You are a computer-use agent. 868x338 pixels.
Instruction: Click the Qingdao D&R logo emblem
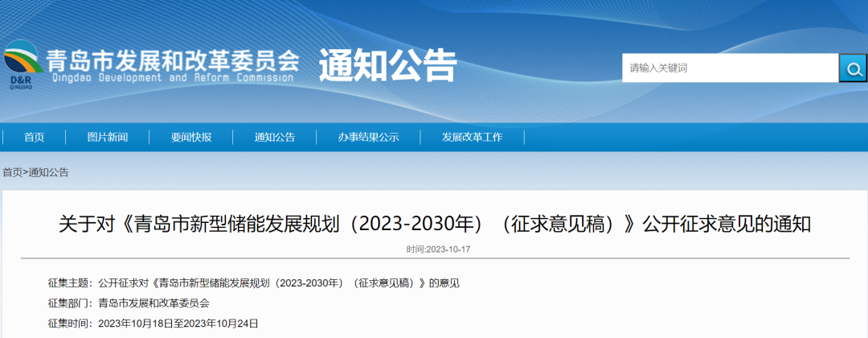[x=23, y=64]
